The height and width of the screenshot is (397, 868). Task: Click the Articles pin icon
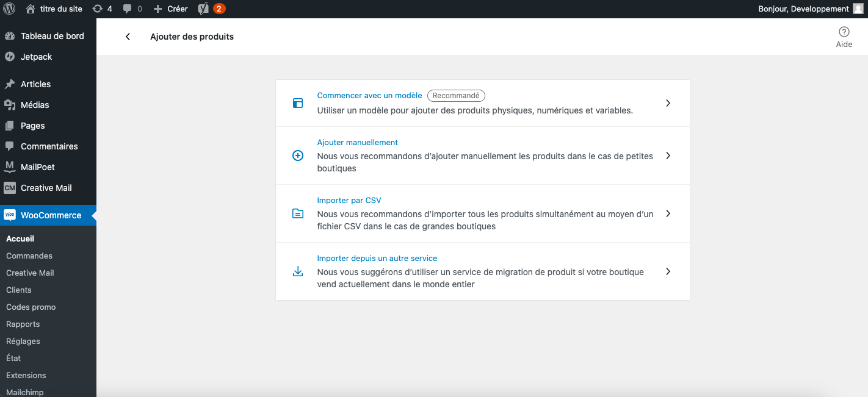click(x=10, y=84)
